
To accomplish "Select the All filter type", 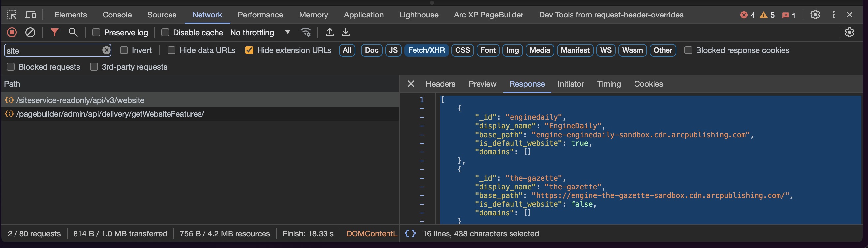I will [347, 50].
